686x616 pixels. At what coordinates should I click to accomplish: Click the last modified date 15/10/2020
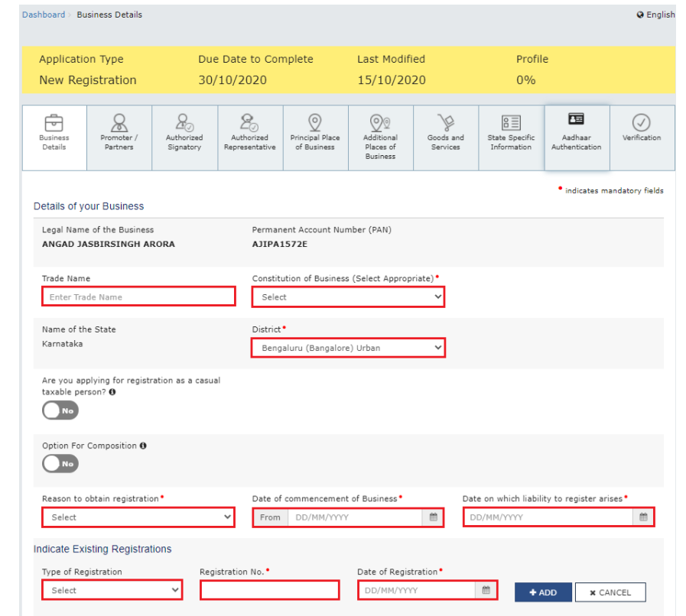392,80
